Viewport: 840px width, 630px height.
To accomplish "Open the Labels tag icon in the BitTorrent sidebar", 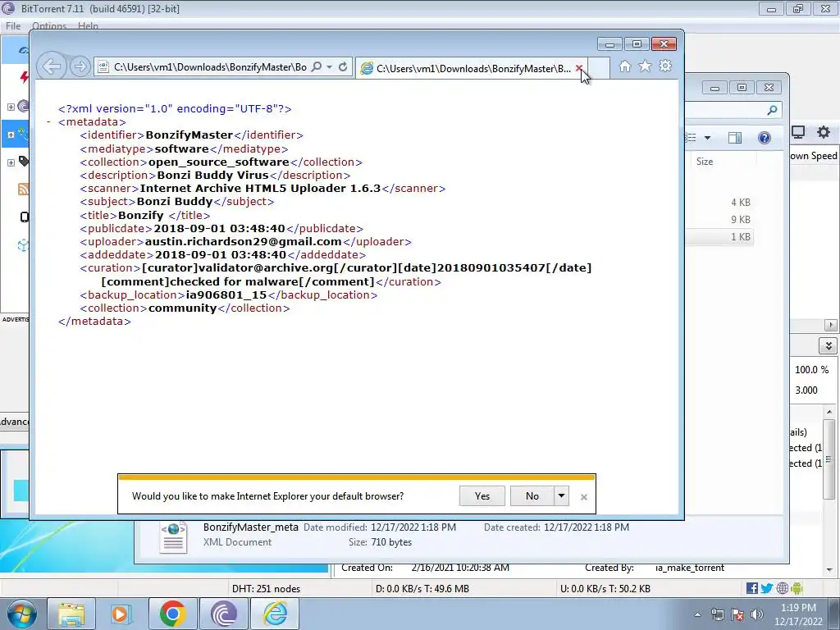I will pos(24,161).
